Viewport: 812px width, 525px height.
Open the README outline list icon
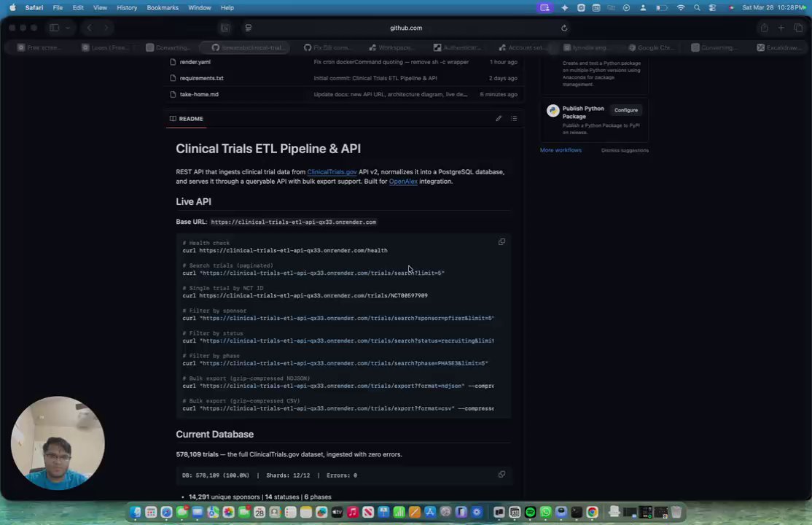pyautogui.click(x=514, y=119)
